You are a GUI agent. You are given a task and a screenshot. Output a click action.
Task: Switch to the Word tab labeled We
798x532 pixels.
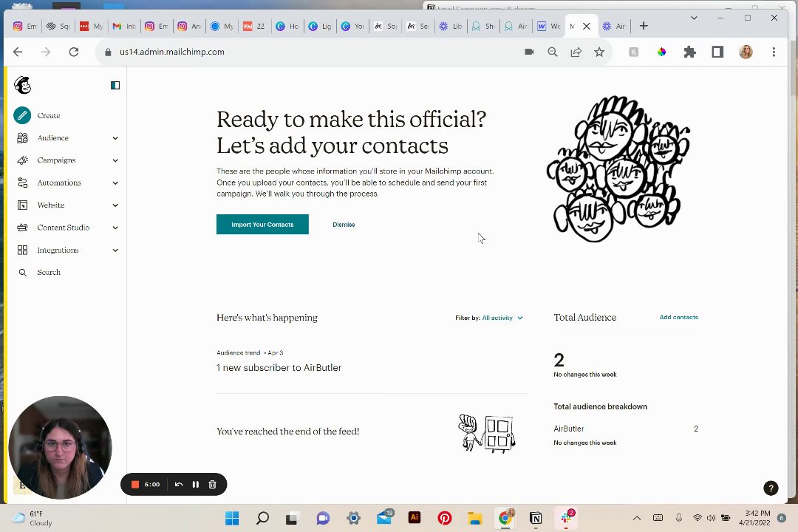click(x=548, y=26)
